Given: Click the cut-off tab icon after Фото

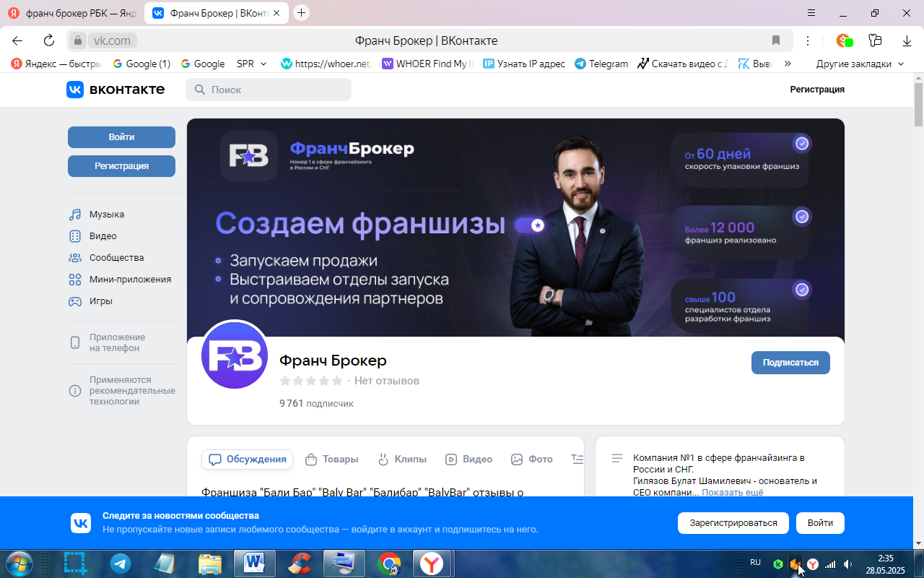Looking at the screenshot, I should tap(577, 460).
